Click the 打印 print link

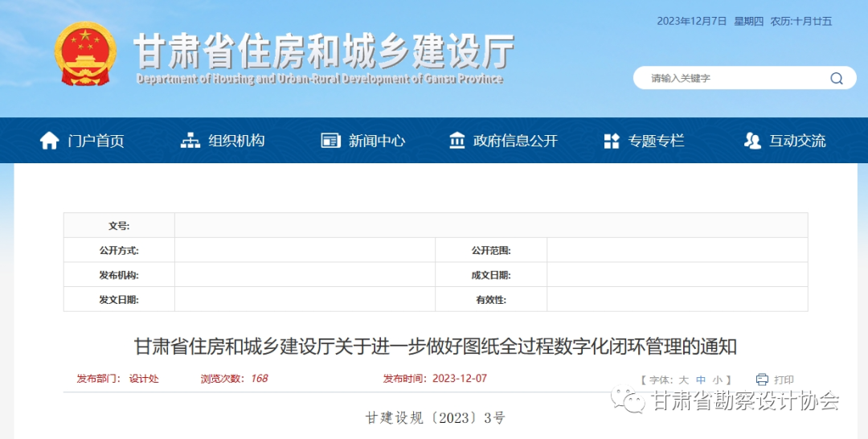tap(784, 380)
